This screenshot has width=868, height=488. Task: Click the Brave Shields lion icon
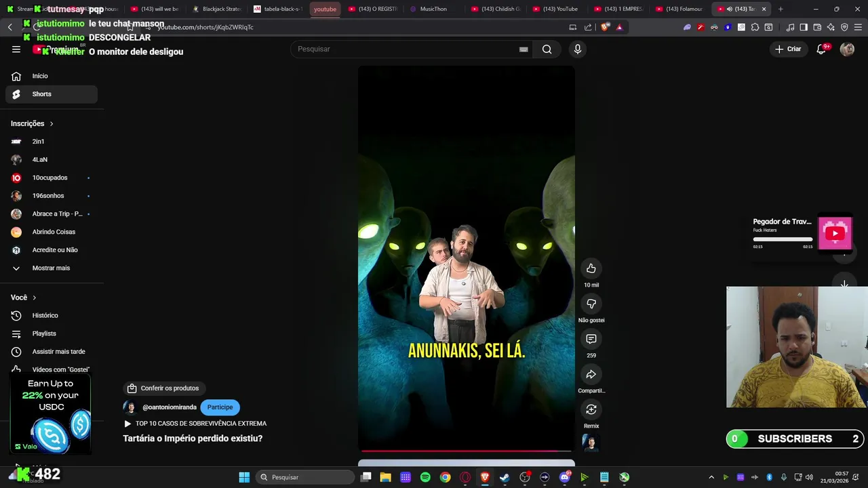tap(605, 27)
